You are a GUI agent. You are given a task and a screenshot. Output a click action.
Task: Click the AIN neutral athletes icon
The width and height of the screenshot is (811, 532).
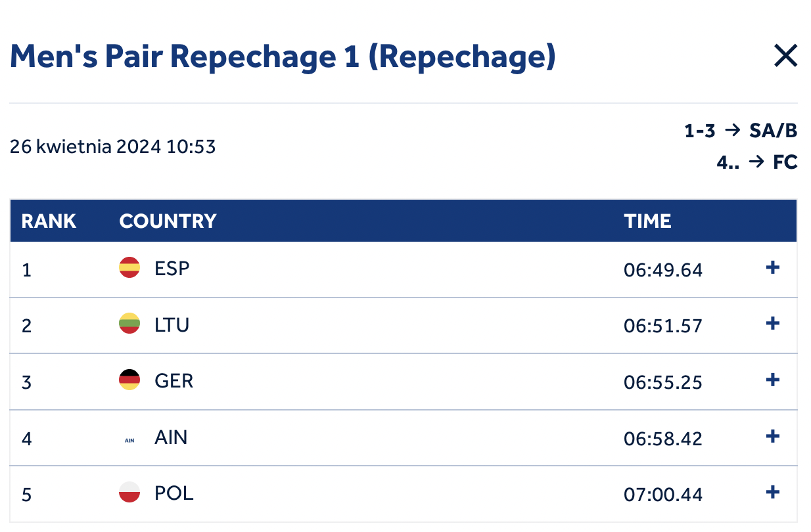[129, 440]
